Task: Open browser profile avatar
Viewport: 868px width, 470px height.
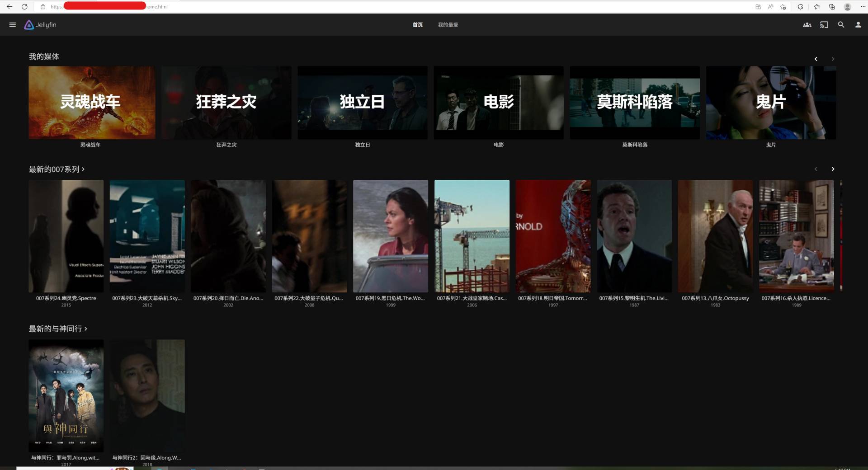Action: coord(848,7)
